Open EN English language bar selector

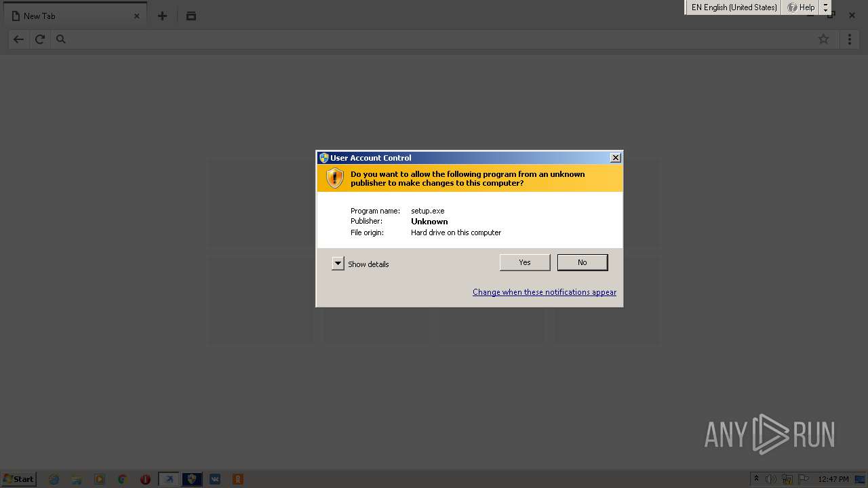click(x=734, y=7)
